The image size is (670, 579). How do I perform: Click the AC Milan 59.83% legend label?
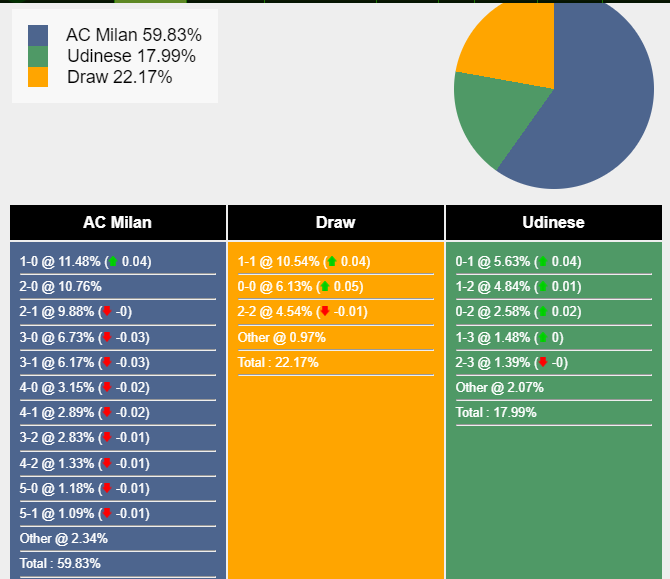click(x=132, y=35)
